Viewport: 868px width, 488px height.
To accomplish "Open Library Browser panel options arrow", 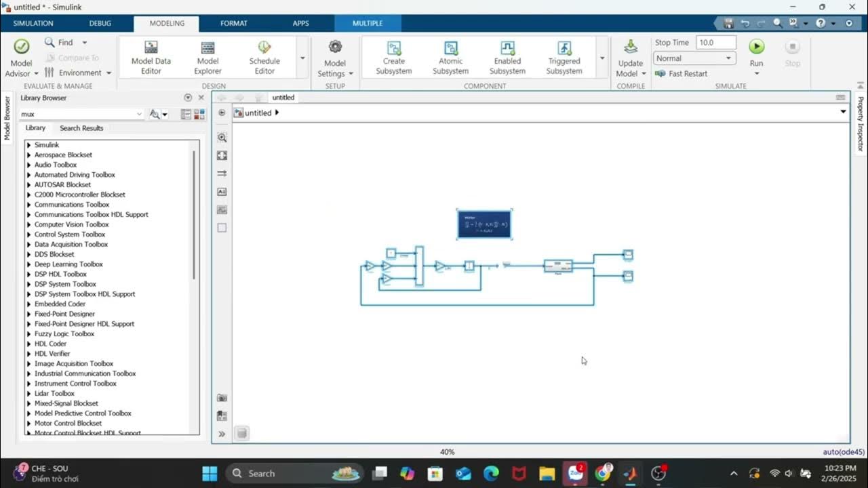I will [x=188, y=98].
